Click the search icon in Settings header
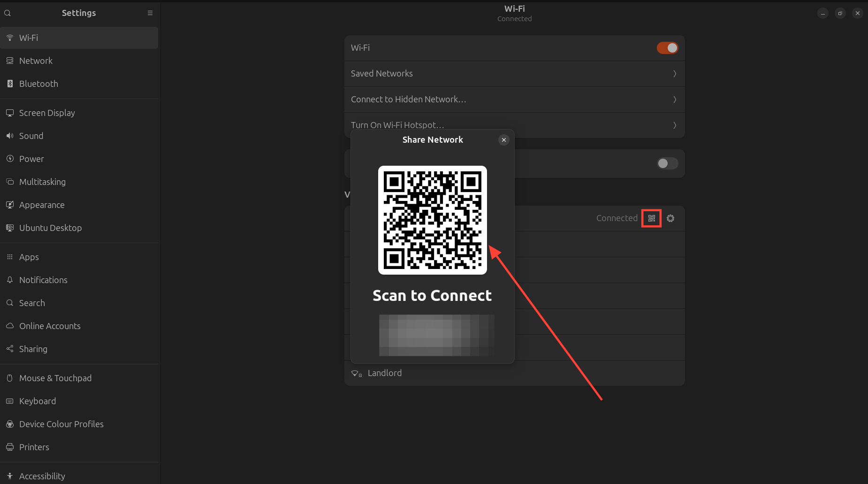The width and height of the screenshot is (868, 484). pyautogui.click(x=8, y=13)
